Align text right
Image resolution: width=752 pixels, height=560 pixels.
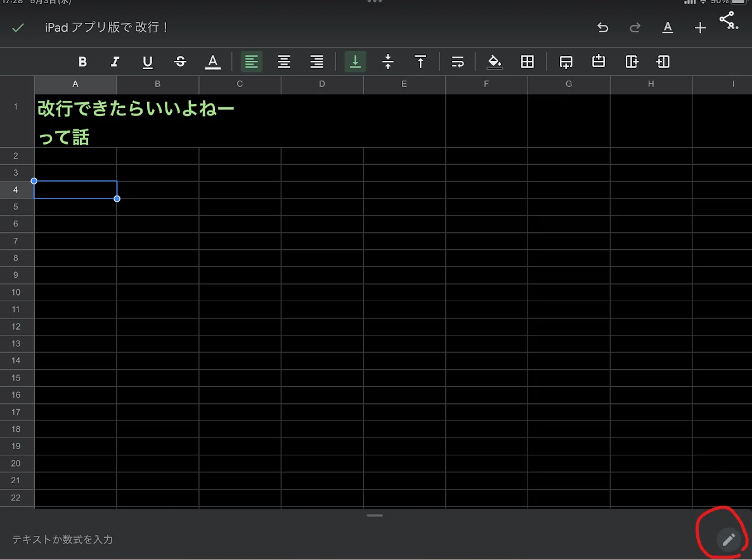click(316, 62)
